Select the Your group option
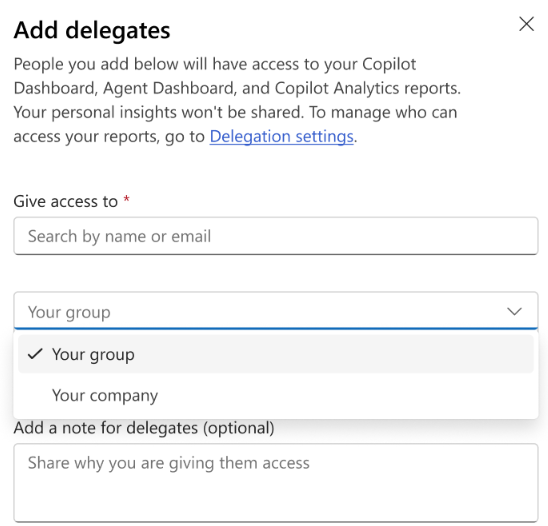The width and height of the screenshot is (548, 526). tap(276, 354)
